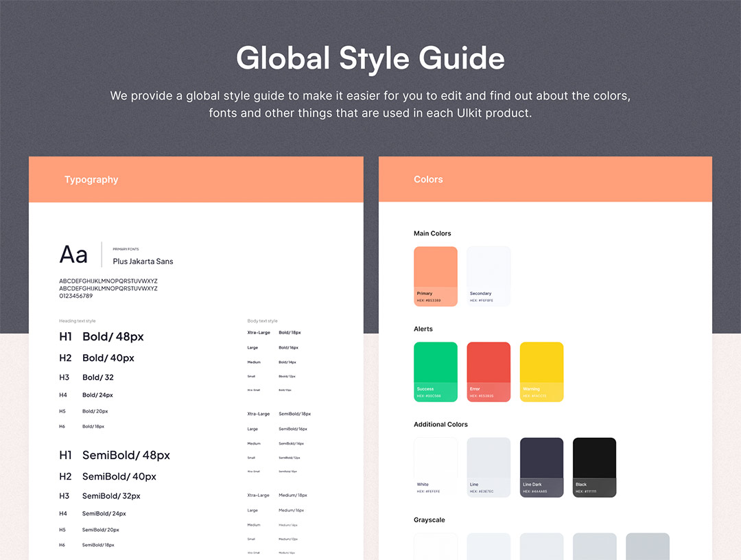Select the Primary orange color swatch

[435, 276]
